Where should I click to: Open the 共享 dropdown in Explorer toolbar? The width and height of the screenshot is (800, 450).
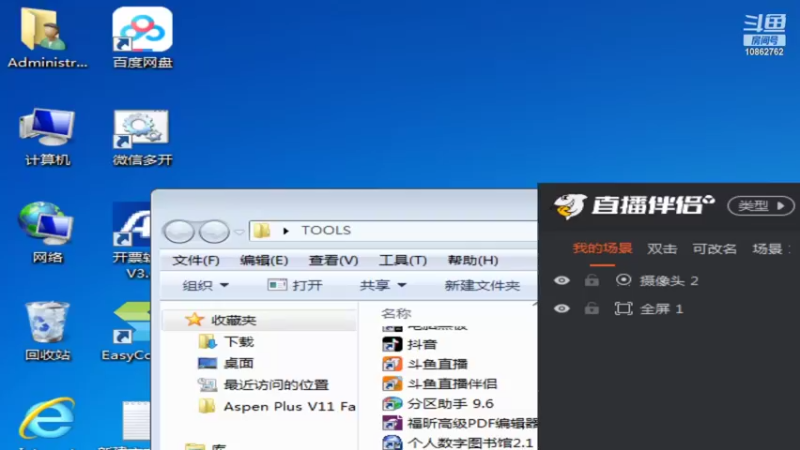pyautogui.click(x=383, y=285)
